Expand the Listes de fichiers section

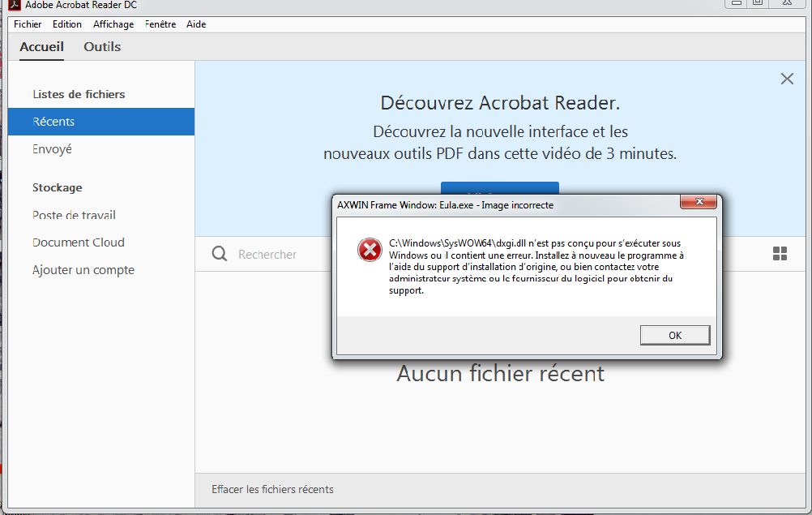(x=78, y=94)
